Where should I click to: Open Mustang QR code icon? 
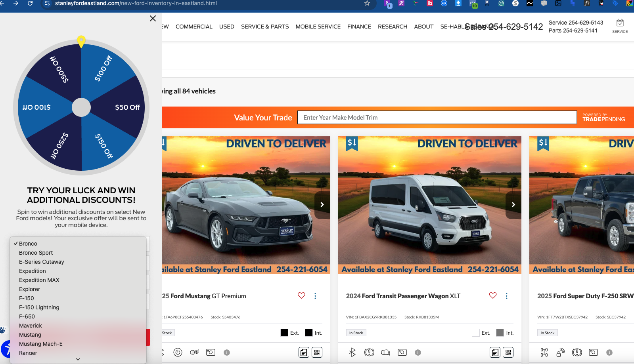click(317, 352)
